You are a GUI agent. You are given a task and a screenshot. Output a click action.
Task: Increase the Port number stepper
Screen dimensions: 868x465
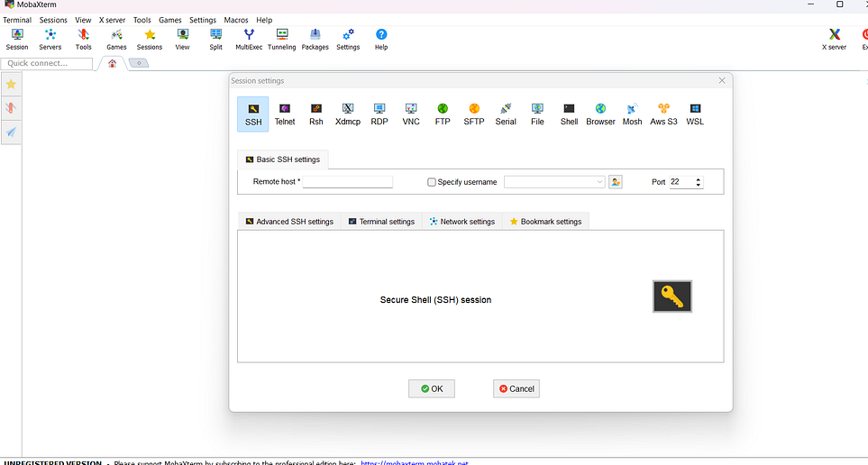coord(698,178)
